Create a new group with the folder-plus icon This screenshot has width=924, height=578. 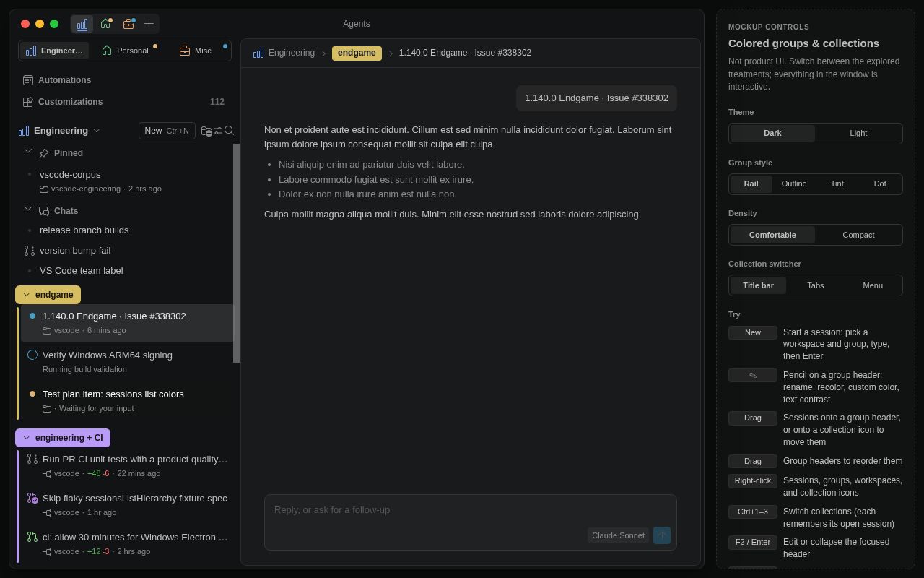tap(206, 131)
